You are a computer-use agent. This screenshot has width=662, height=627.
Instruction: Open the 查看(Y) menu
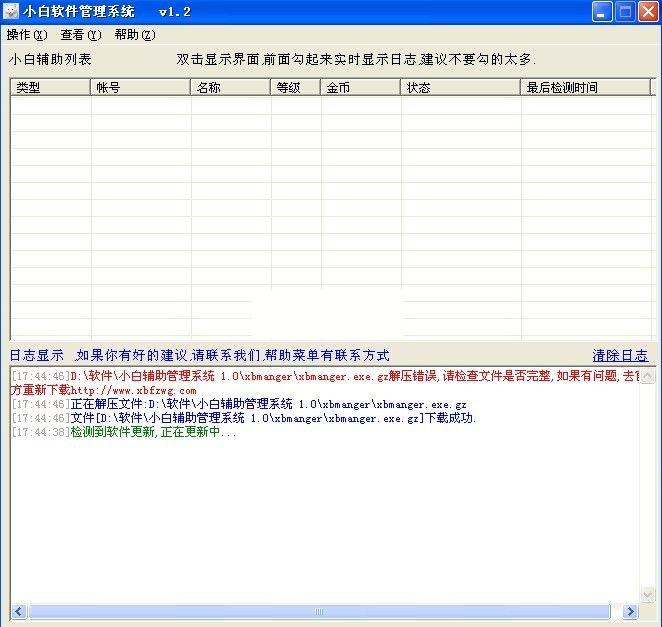[x=81, y=35]
